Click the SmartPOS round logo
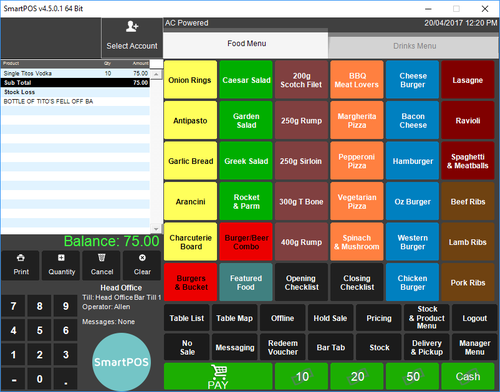The height and width of the screenshot is (392, 500). tap(121, 362)
